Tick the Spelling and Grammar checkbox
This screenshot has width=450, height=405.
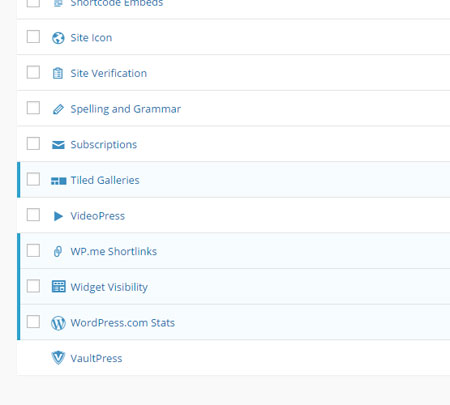pos(33,108)
